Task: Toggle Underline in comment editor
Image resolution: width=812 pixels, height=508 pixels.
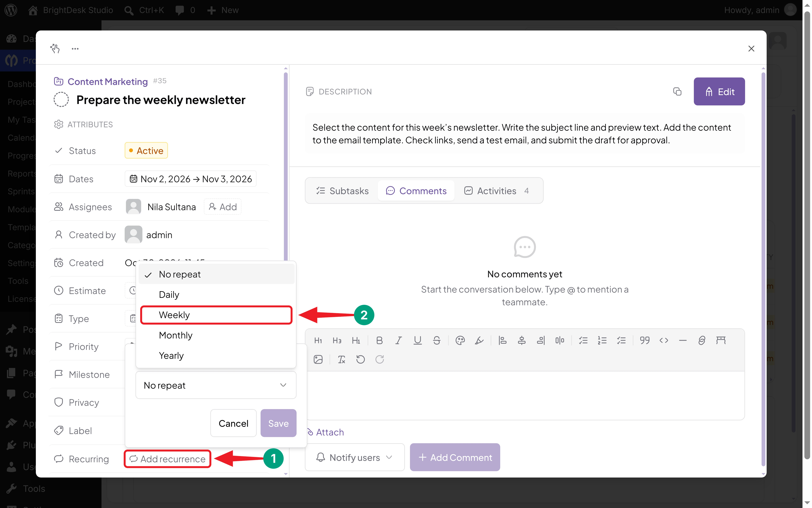Action: pos(417,340)
